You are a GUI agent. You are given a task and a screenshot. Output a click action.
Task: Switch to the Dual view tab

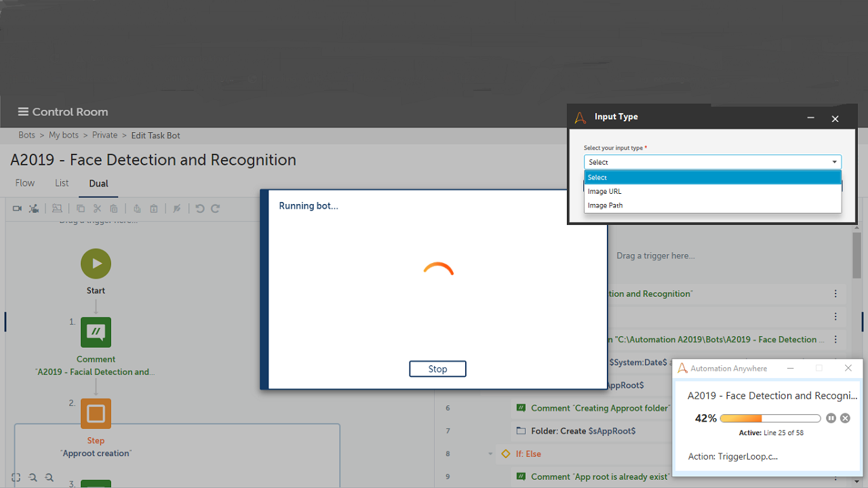point(98,184)
